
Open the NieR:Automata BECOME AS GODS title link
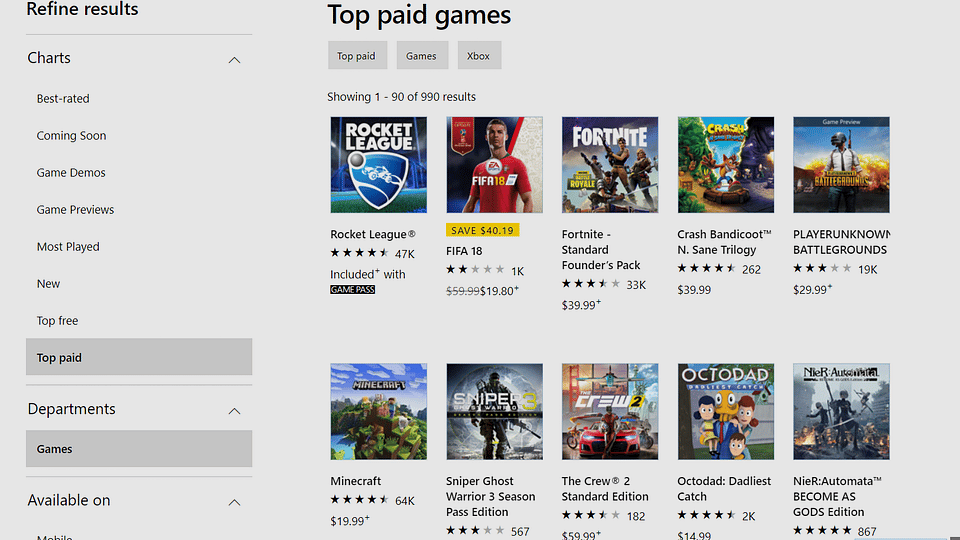point(838,497)
